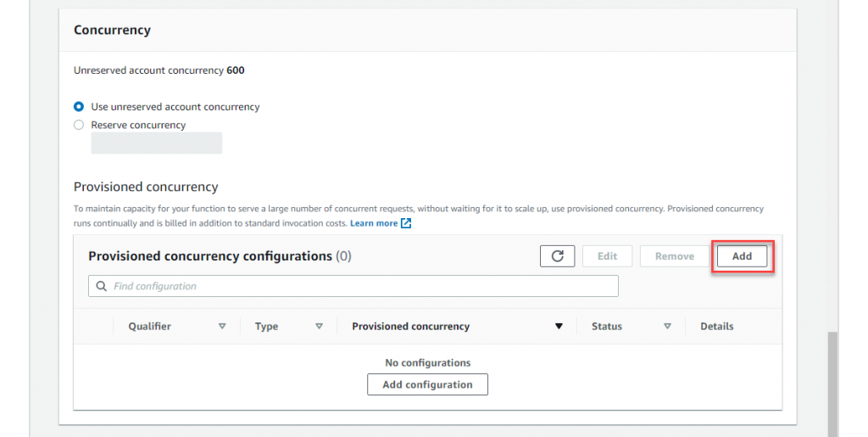Click the disabled Remove button
Screen dimensions: 868x437
click(674, 256)
